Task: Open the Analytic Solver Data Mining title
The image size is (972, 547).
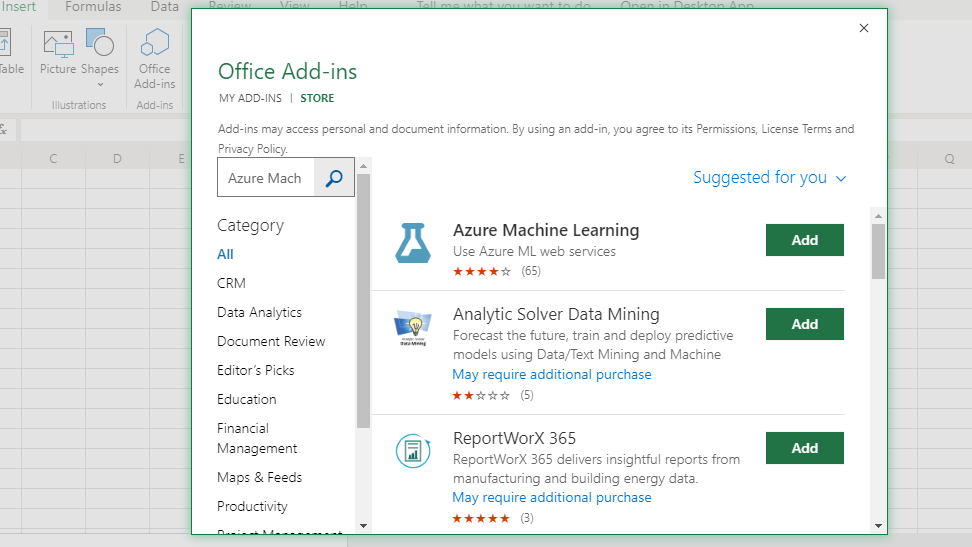Action: (556, 314)
